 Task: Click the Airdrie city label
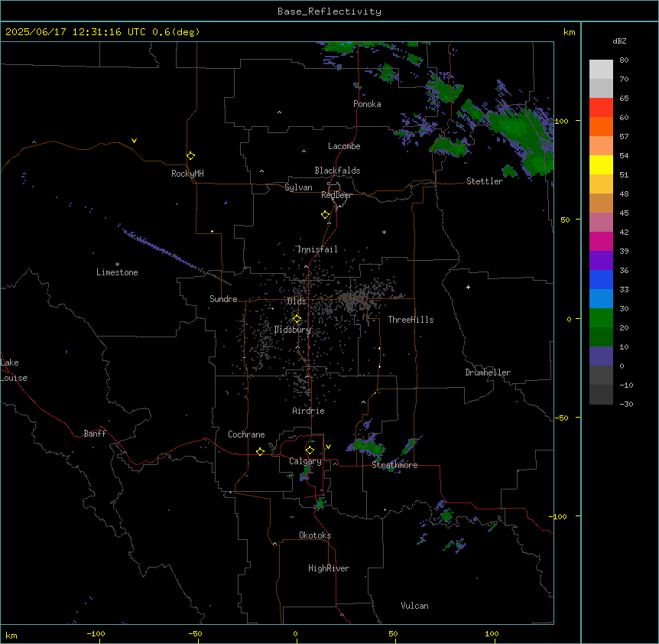pos(308,411)
